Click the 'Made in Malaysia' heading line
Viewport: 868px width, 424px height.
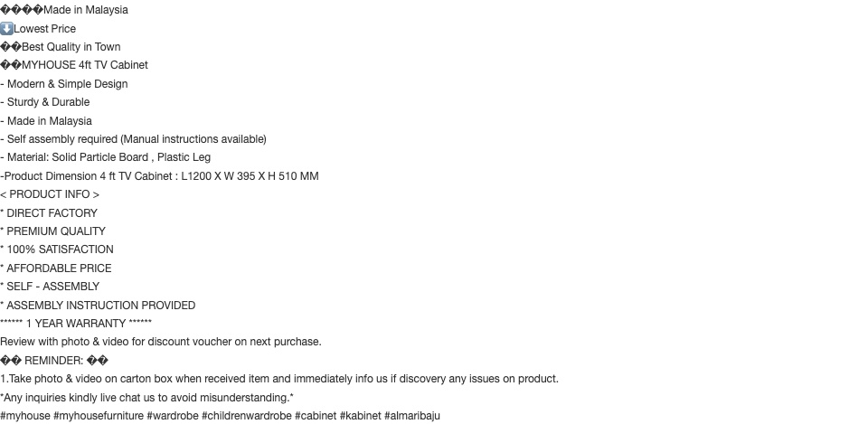64,10
